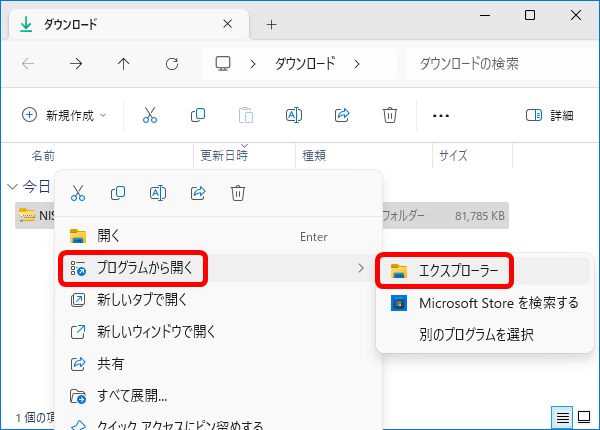Switch to large thumbnails view layout
Screen dimensions: 600x430
pyautogui.click(x=585, y=416)
